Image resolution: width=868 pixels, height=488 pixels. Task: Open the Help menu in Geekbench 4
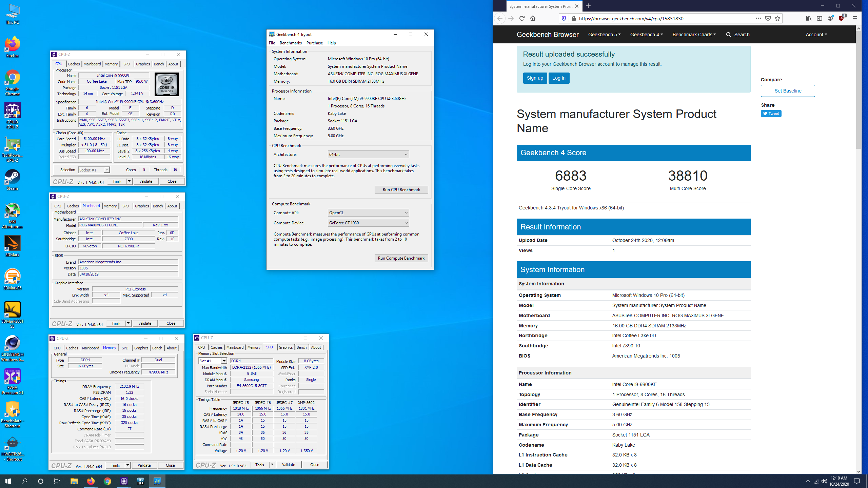(x=332, y=43)
